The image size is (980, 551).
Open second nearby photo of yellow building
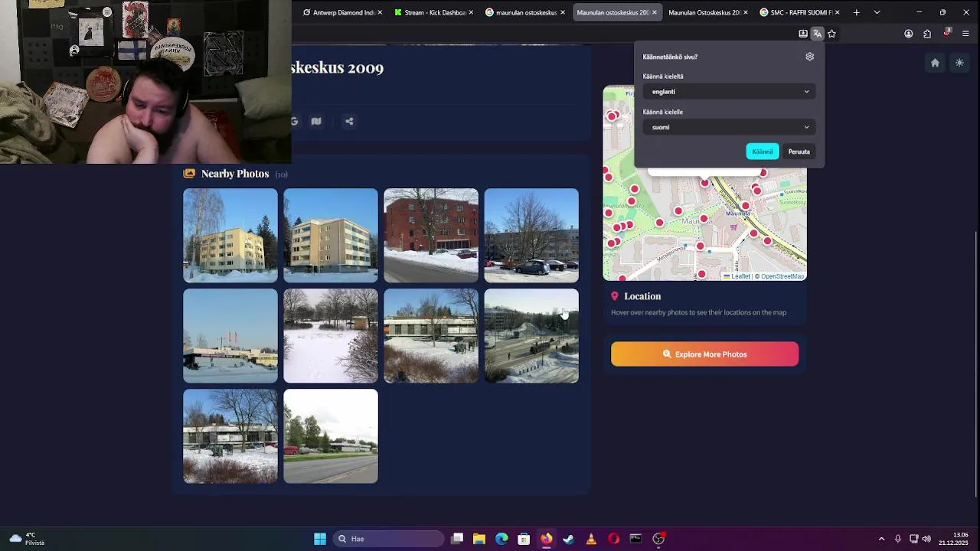pos(331,236)
